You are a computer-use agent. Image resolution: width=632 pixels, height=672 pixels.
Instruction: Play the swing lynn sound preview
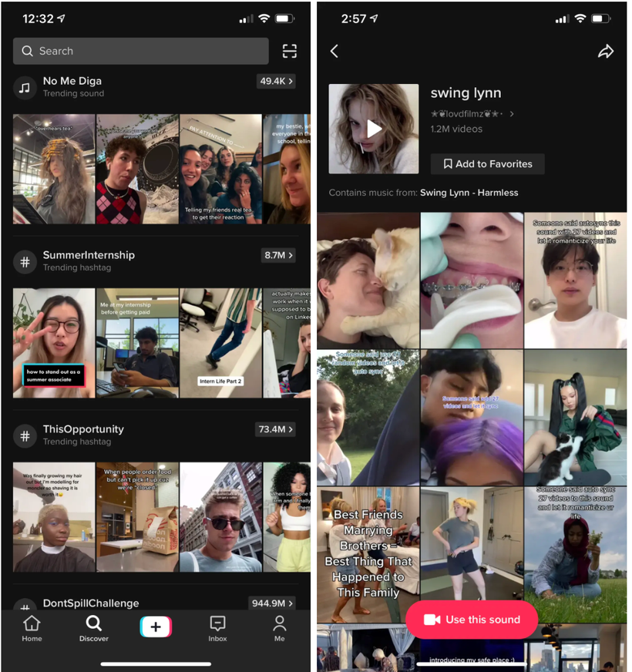pos(374,129)
